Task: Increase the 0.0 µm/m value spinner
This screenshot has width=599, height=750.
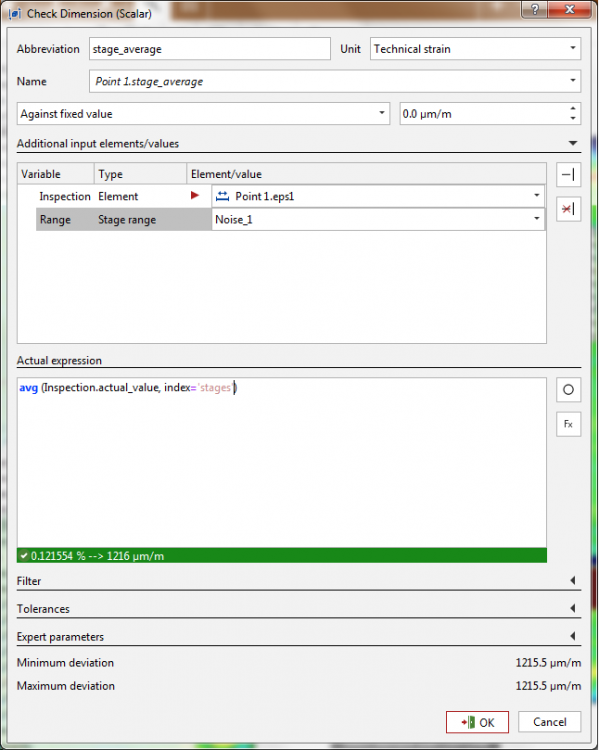Action: pyautogui.click(x=573, y=109)
